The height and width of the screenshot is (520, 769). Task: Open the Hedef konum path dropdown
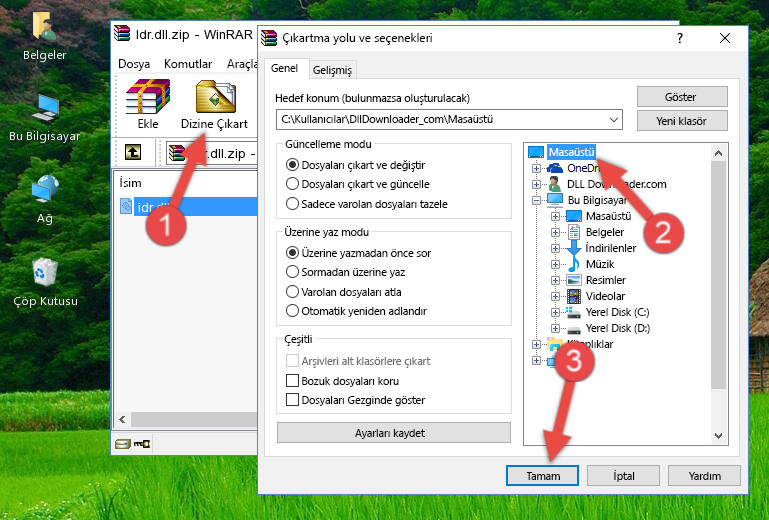(x=614, y=120)
